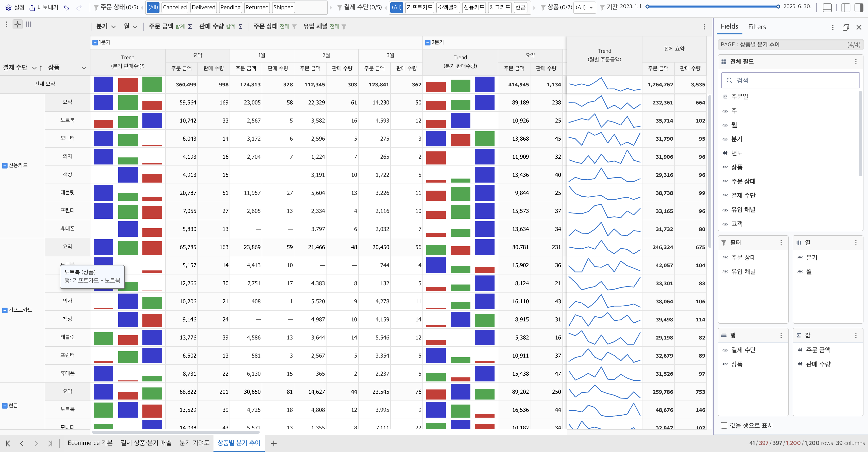868x452 pixels.
Task: Open grid options three-dot menu at top left
Action: [6, 24]
